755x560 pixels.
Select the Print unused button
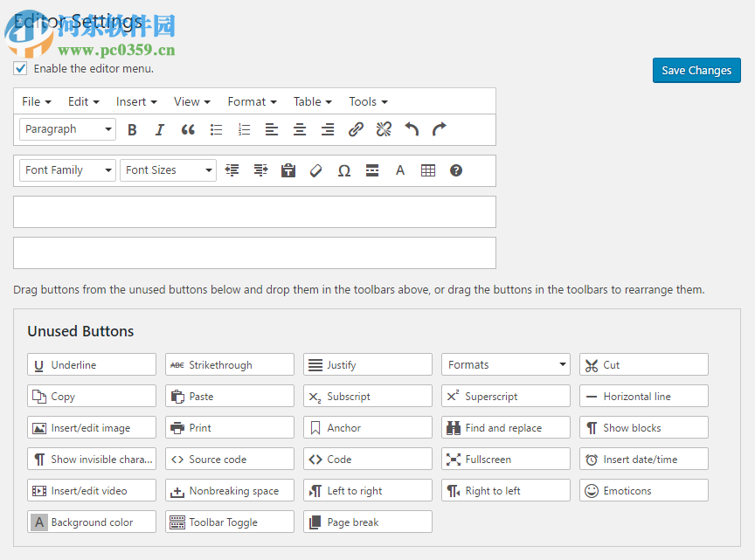click(x=230, y=427)
